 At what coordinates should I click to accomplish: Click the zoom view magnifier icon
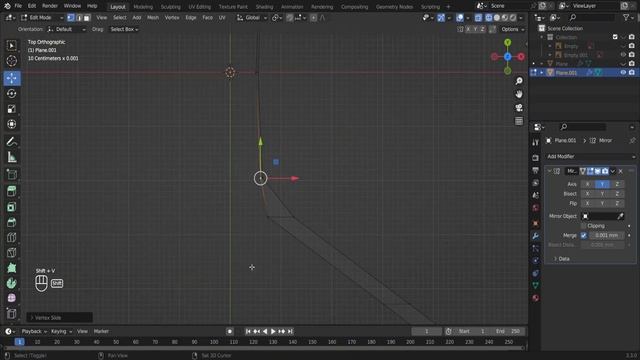519,81
